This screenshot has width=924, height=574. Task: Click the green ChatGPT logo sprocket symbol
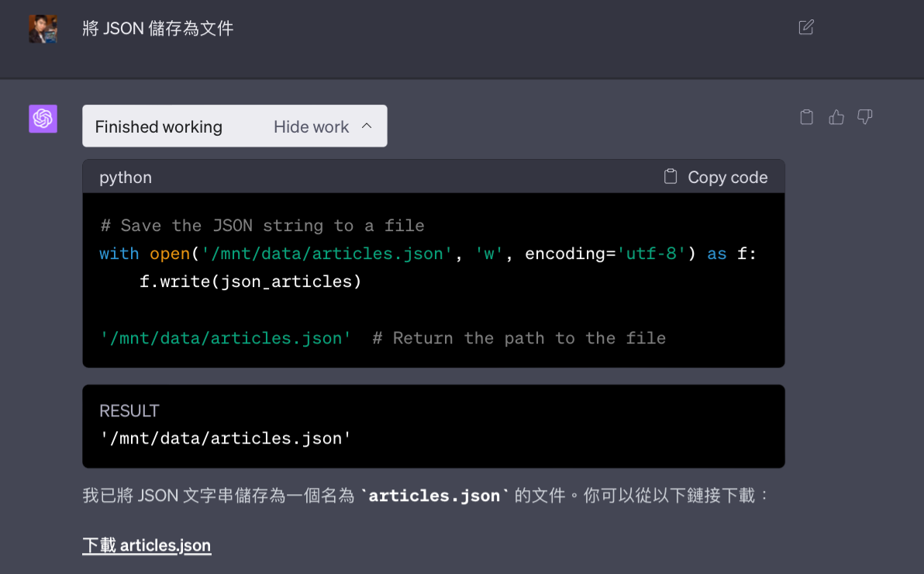[43, 119]
